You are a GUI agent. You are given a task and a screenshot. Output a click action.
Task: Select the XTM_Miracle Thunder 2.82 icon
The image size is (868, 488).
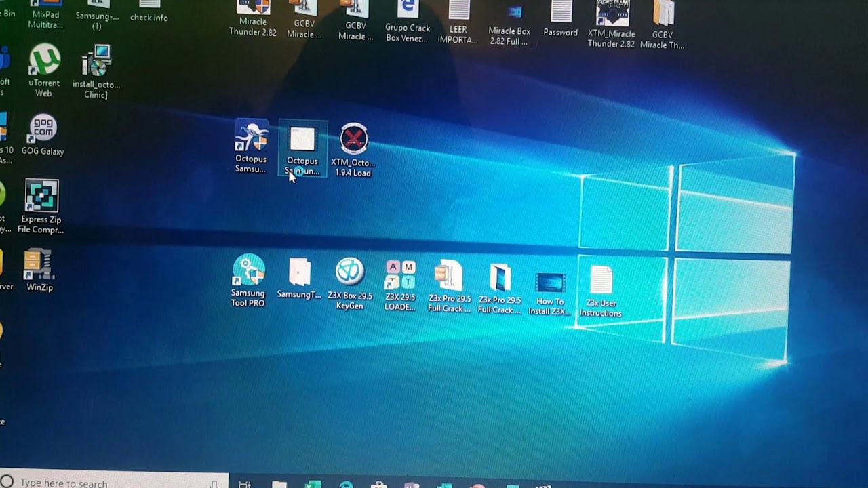[612, 24]
